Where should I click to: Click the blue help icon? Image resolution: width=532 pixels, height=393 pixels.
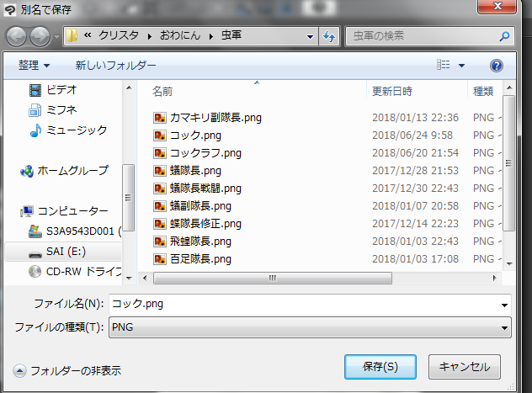(497, 66)
